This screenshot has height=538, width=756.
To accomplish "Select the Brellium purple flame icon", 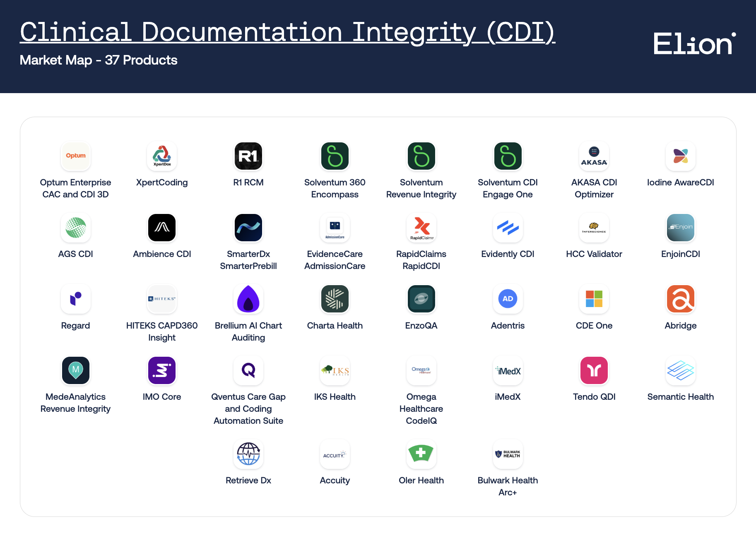I will 248,299.
